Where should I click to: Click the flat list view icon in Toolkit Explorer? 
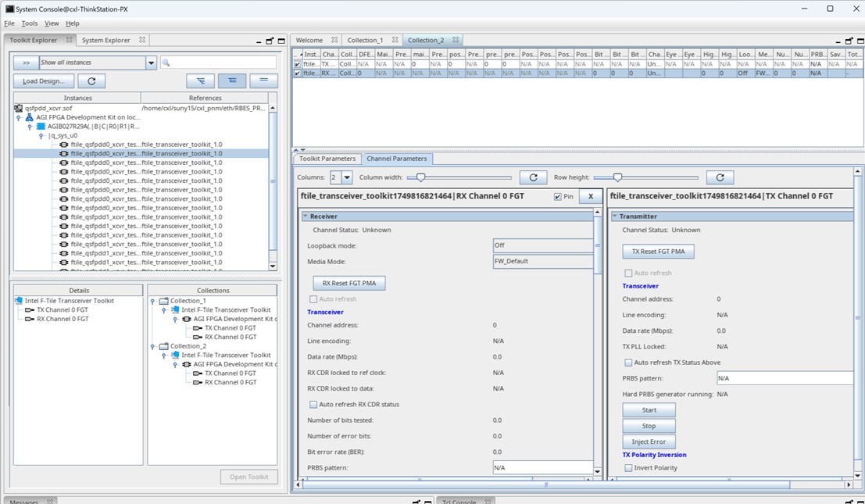(263, 80)
